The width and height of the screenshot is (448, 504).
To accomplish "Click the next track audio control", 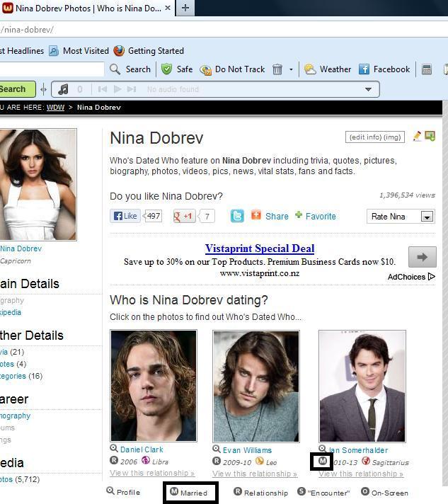I will (x=132, y=89).
